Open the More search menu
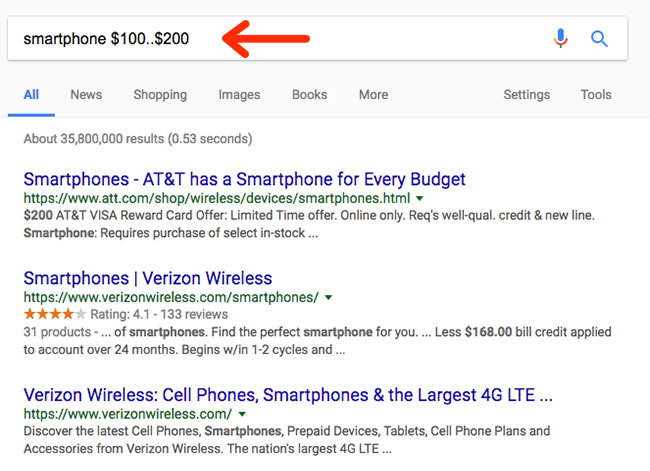Viewport: 650px width, 471px height. pyautogui.click(x=374, y=95)
